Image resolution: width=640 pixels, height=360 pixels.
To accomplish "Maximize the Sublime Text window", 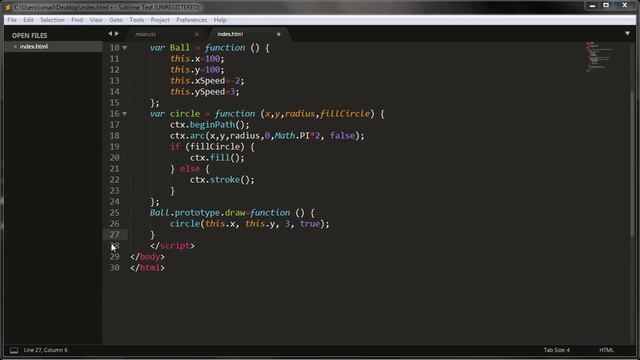I will 606,6.
